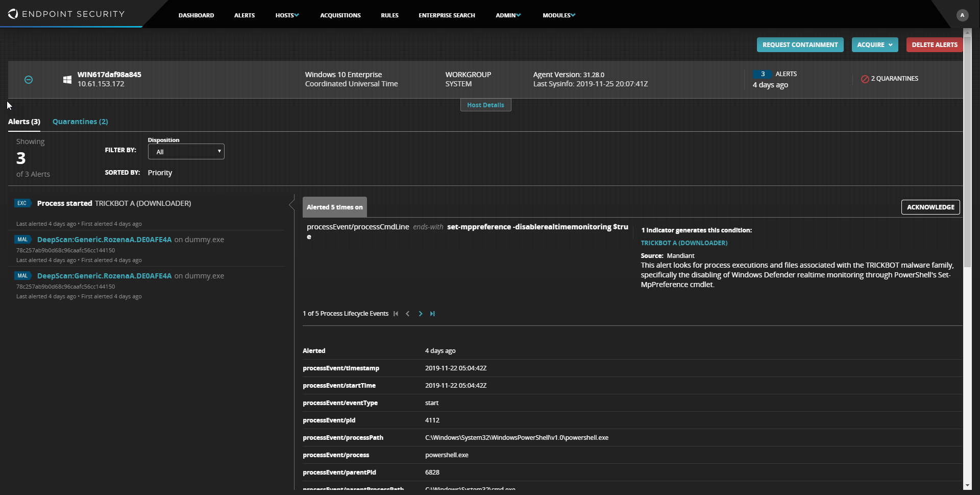Open the TRICKBOT A (DOWNLOADER) indicator link
Image resolution: width=980 pixels, height=495 pixels.
[684, 243]
